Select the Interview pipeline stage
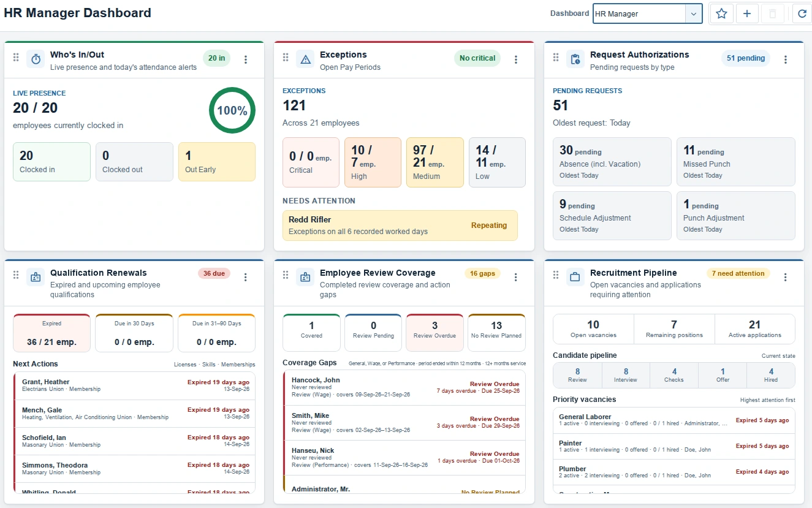812x508 pixels. 626,375
